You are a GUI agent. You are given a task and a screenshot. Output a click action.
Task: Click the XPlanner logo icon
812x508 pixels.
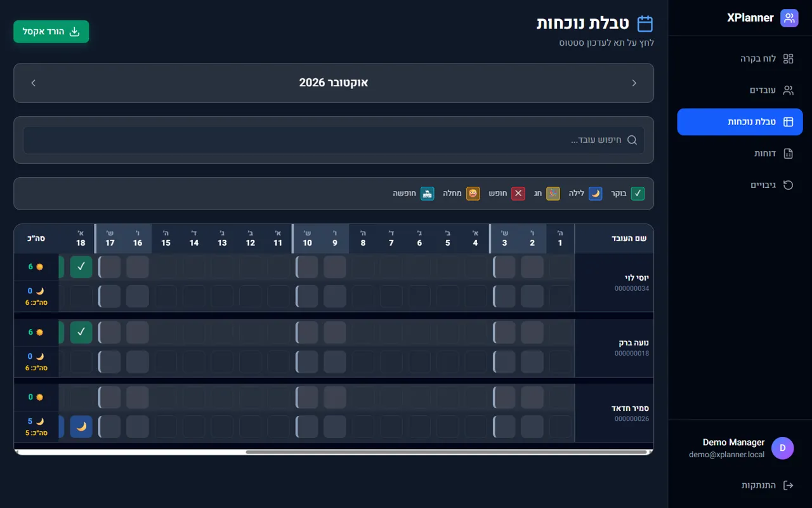pyautogui.click(x=789, y=18)
